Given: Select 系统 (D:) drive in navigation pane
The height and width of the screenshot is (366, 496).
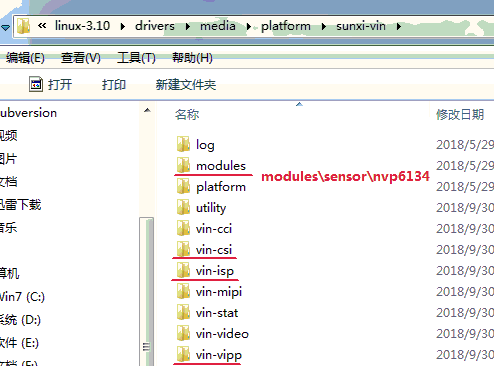Looking at the screenshot, I should pyautogui.click(x=20, y=320).
